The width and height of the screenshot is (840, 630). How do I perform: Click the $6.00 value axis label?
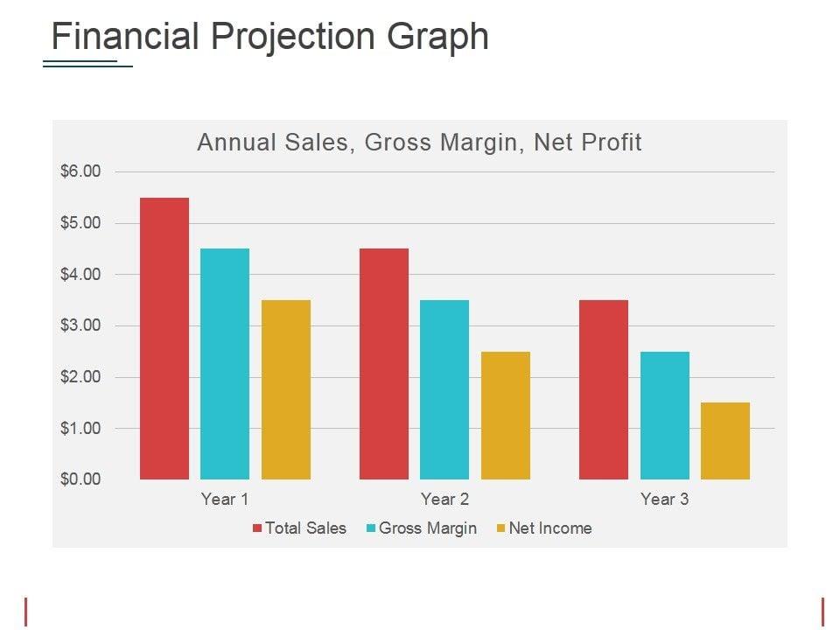[80, 171]
